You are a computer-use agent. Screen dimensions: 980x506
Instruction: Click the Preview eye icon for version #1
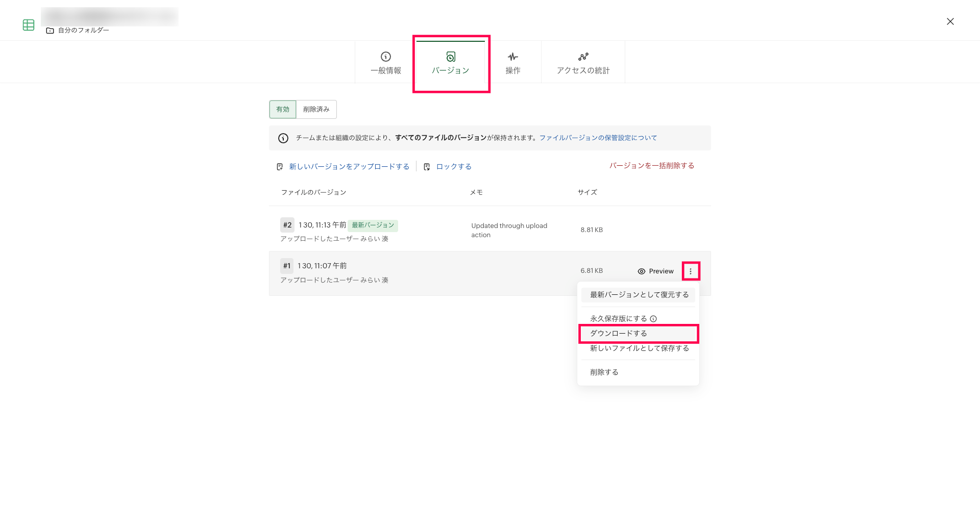tap(642, 271)
